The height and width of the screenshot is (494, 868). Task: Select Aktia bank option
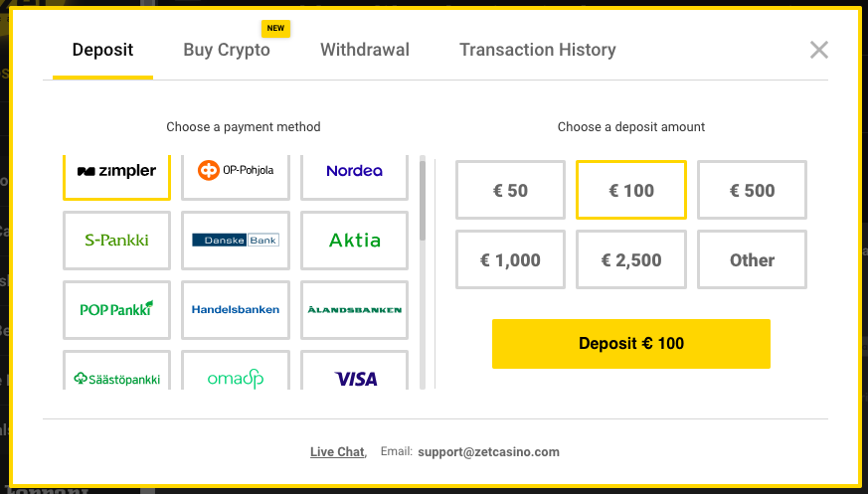[355, 240]
